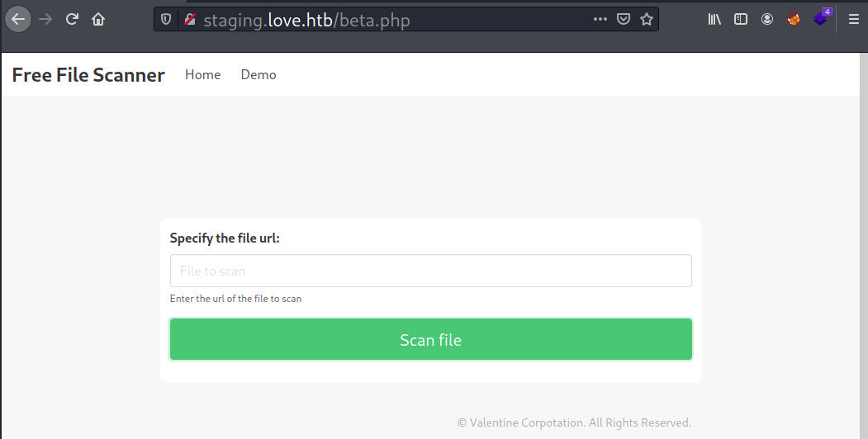Toggle the sidebar view icon
Screen dimensions: 868x439
pyautogui.click(x=741, y=19)
